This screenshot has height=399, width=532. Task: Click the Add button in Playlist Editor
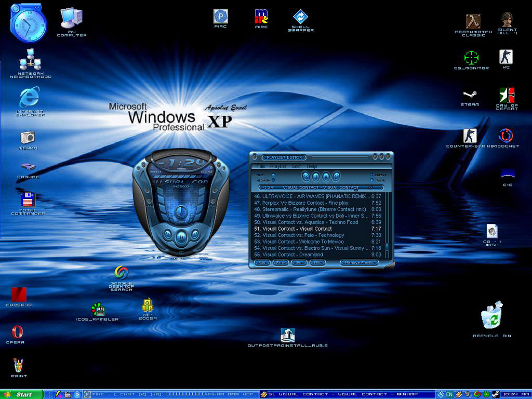pyautogui.click(x=262, y=263)
